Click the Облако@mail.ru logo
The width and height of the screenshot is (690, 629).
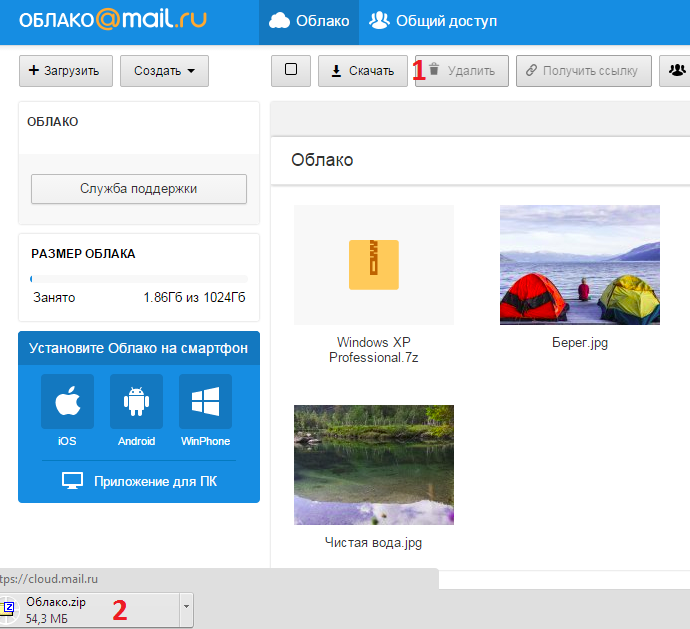113,20
